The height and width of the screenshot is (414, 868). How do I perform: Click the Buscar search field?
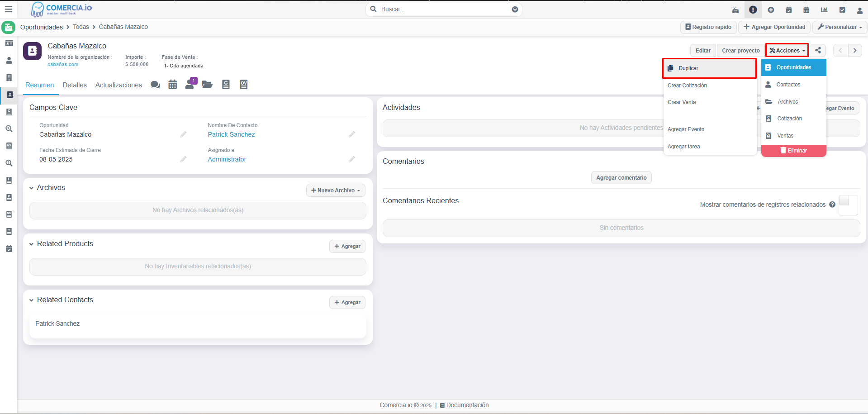point(443,9)
